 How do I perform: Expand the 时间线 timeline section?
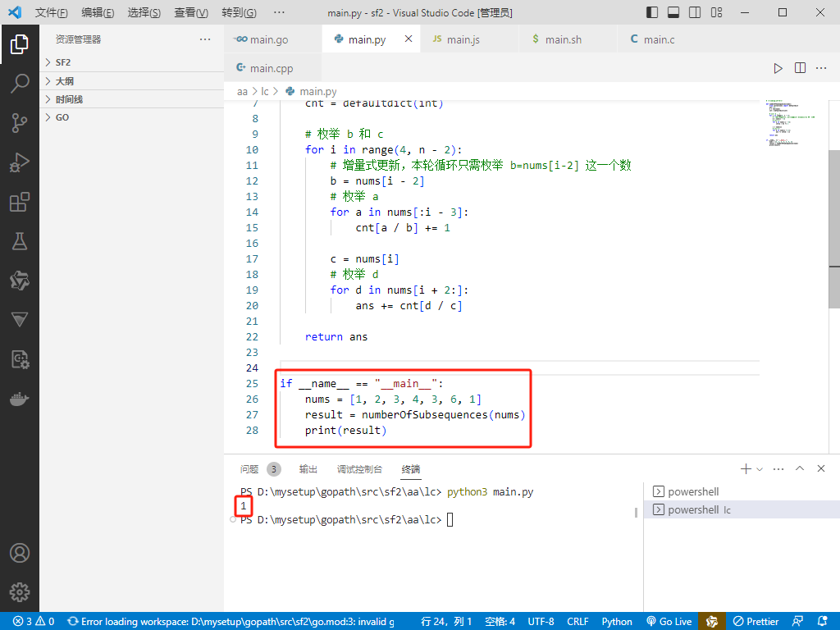(132, 99)
